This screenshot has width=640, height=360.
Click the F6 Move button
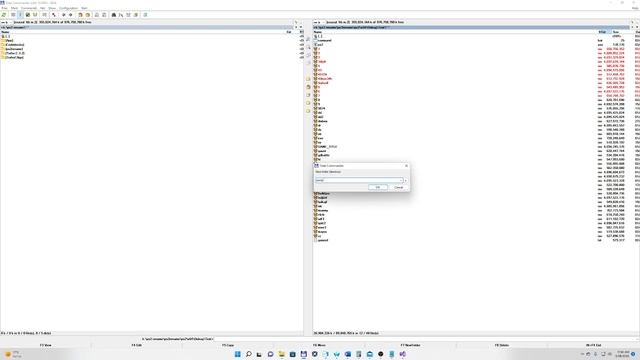pos(319,345)
